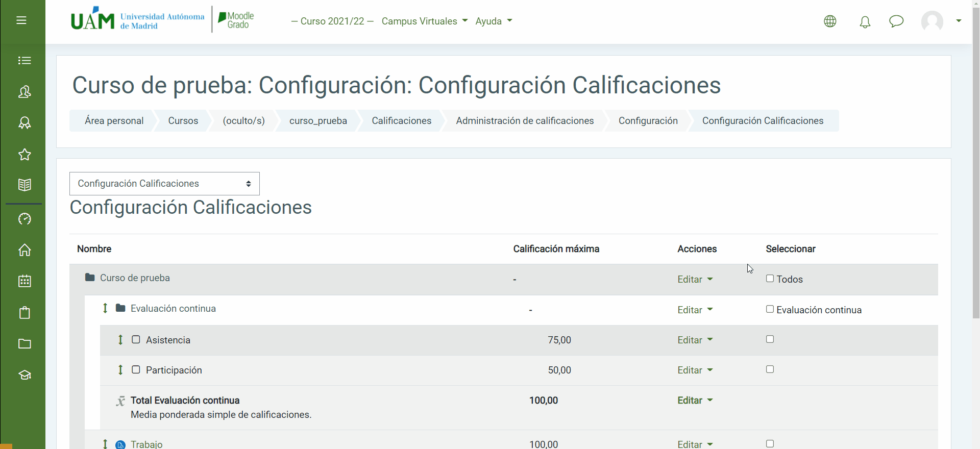The width and height of the screenshot is (980, 449).
Task: Open the messages speech bubble icon
Action: tap(896, 21)
